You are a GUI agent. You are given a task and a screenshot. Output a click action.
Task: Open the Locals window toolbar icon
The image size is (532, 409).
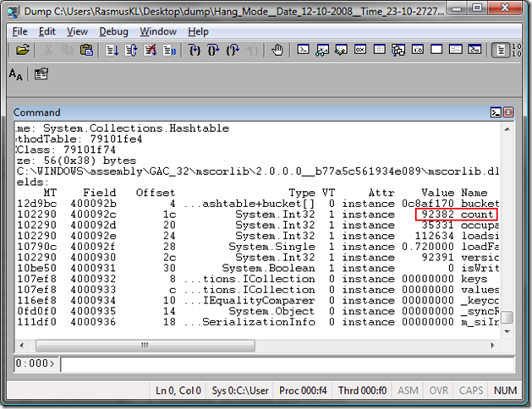coord(341,50)
